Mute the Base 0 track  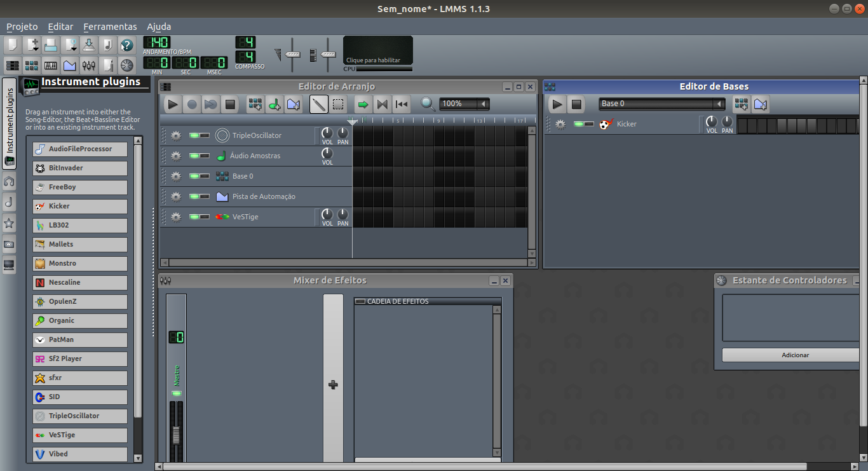(x=194, y=176)
